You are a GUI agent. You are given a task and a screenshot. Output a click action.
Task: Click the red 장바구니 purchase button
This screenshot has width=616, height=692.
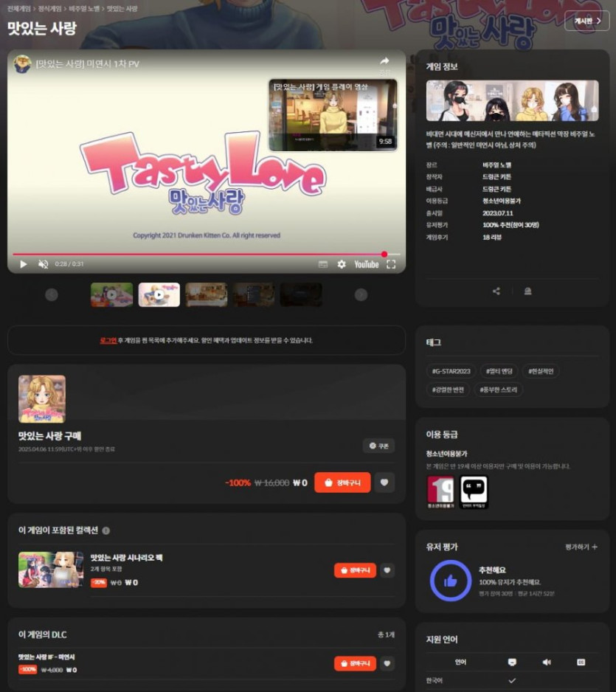(342, 483)
